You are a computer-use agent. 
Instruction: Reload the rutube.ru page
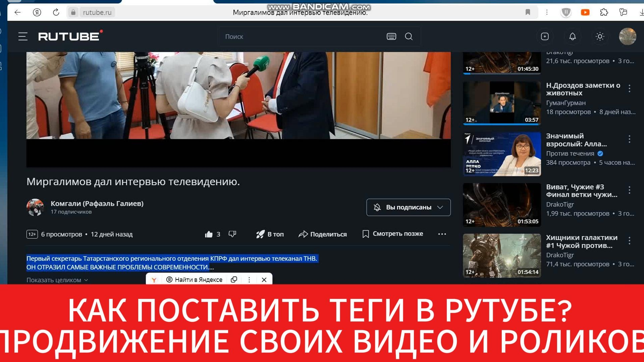coord(56,12)
